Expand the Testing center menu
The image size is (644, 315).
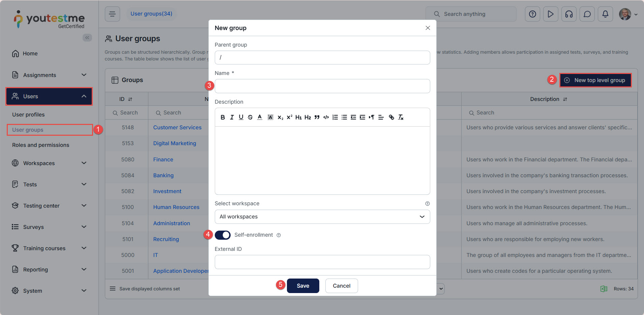[49, 206]
